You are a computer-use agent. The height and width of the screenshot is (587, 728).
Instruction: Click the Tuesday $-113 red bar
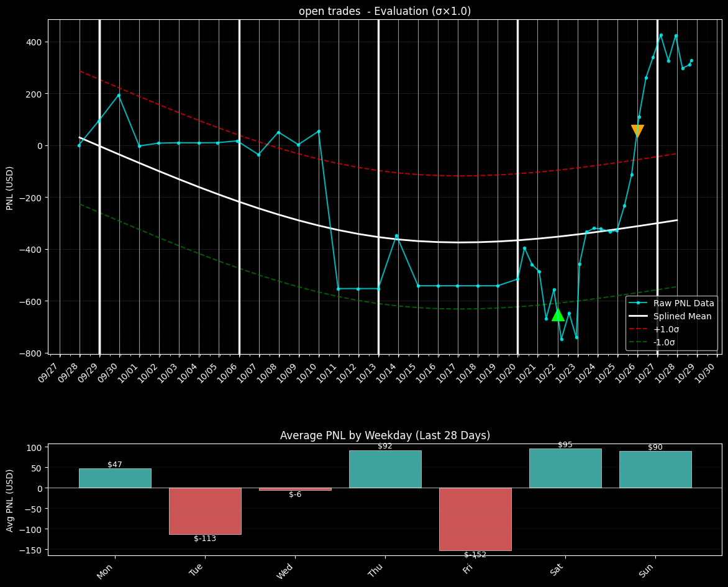pyautogui.click(x=205, y=511)
